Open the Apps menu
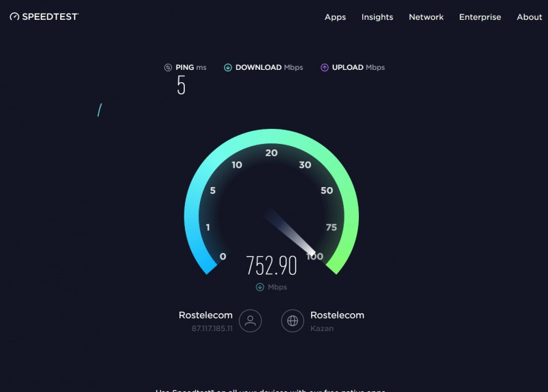The width and height of the screenshot is (548, 392). [x=335, y=17]
